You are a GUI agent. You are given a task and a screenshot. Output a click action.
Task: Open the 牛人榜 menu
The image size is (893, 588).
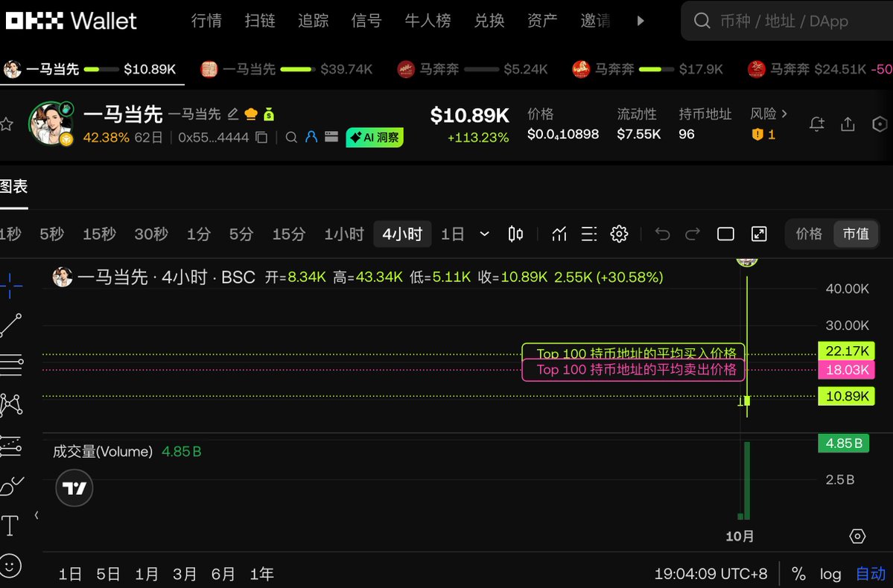tap(428, 21)
